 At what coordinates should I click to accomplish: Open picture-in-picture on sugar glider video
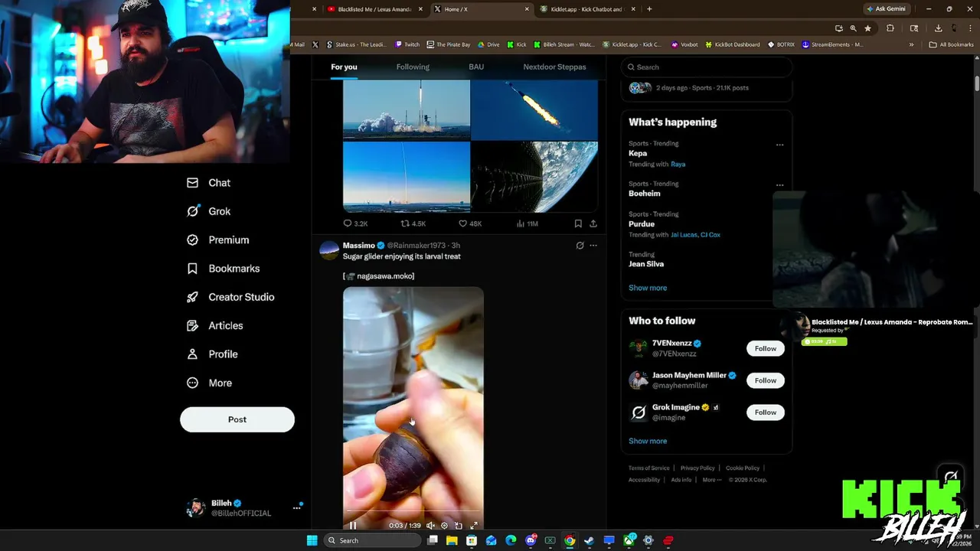459,526
